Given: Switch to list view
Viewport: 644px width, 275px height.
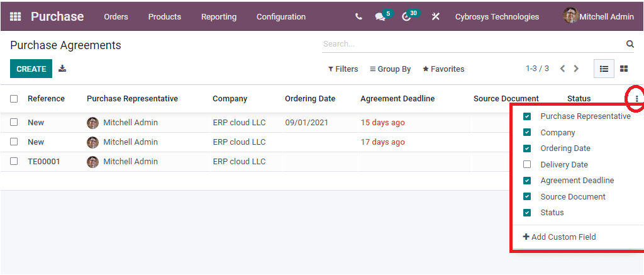Looking at the screenshot, I should click(x=604, y=69).
